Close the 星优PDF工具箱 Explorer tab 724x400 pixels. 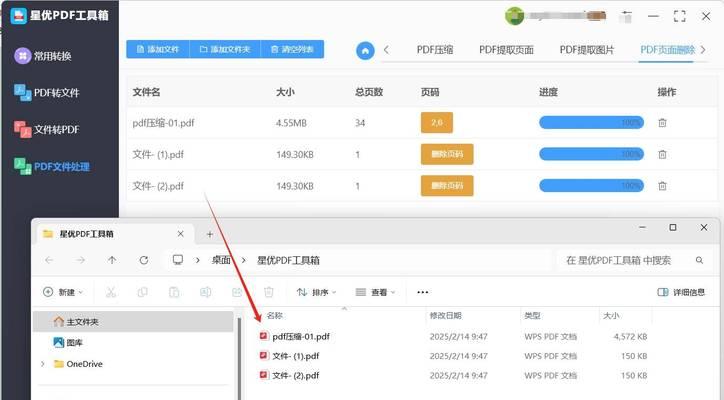(181, 234)
